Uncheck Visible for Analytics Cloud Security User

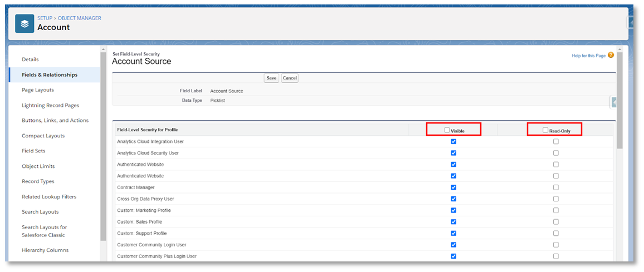tap(453, 153)
